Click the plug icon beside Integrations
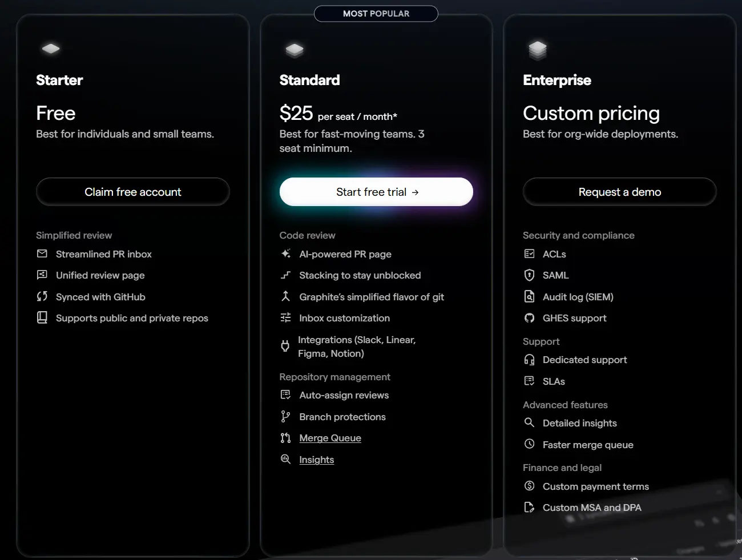The width and height of the screenshot is (742, 560). point(285,346)
